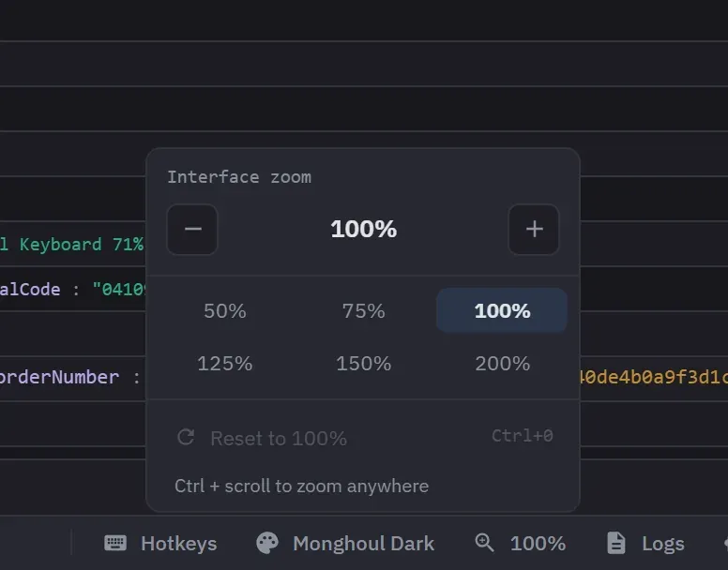This screenshot has width=728, height=570.
Task: Click the 'Ctrl + scroll to zoom anywhere' hint
Action: coord(302,486)
